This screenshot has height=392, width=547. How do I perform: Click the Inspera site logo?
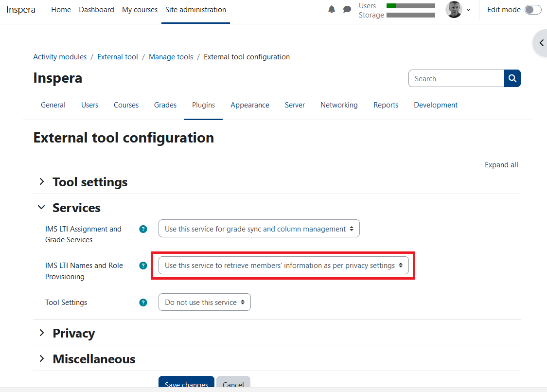tap(20, 9)
